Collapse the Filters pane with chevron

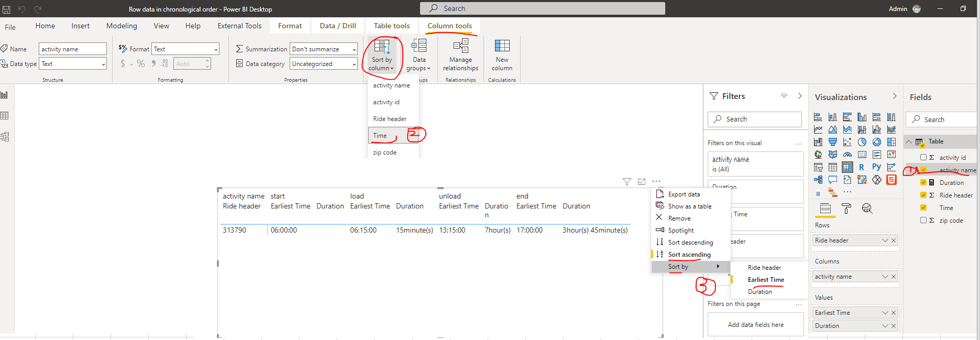800,96
